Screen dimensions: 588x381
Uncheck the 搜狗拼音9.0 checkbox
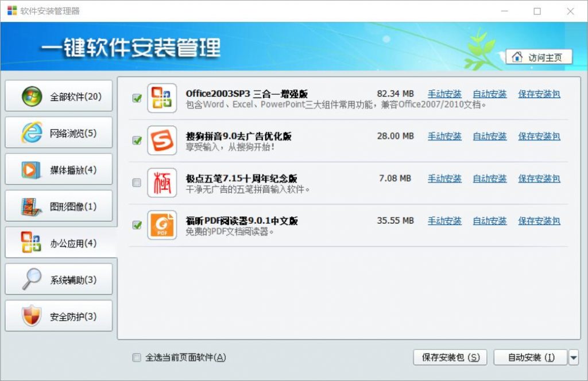(137, 141)
